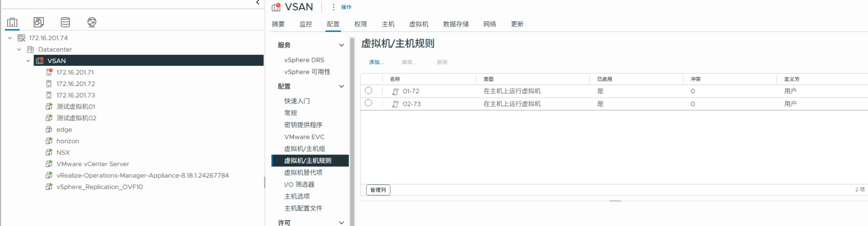Click the VSAN cluster icon in the tree
Image resolution: width=868 pixels, height=226 pixels.
[40, 61]
